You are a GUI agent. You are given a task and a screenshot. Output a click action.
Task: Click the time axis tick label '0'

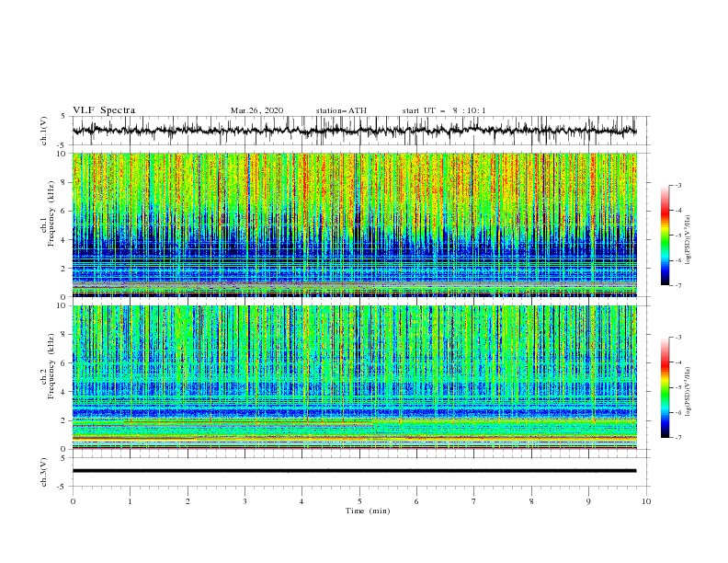tap(73, 501)
